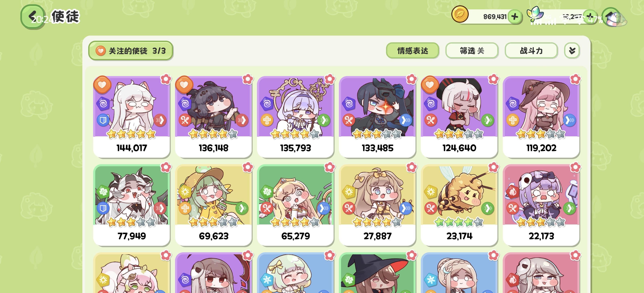Add gold coins with plus icon

coord(515,17)
